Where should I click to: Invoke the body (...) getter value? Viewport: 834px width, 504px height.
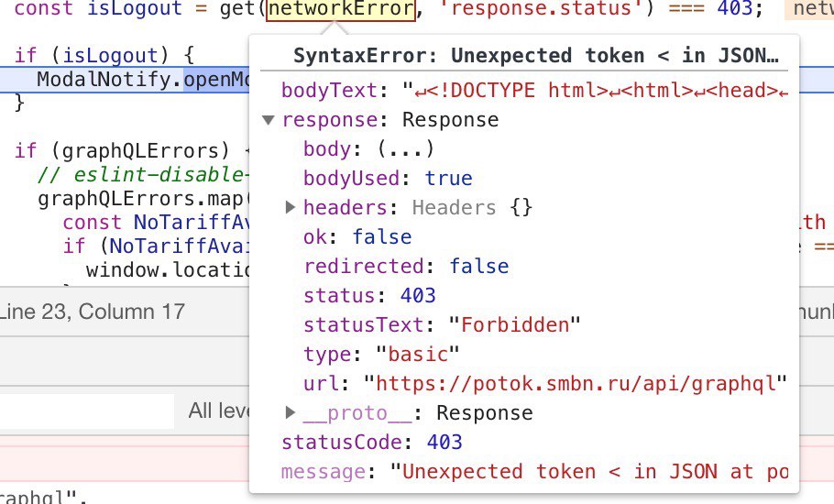point(405,149)
